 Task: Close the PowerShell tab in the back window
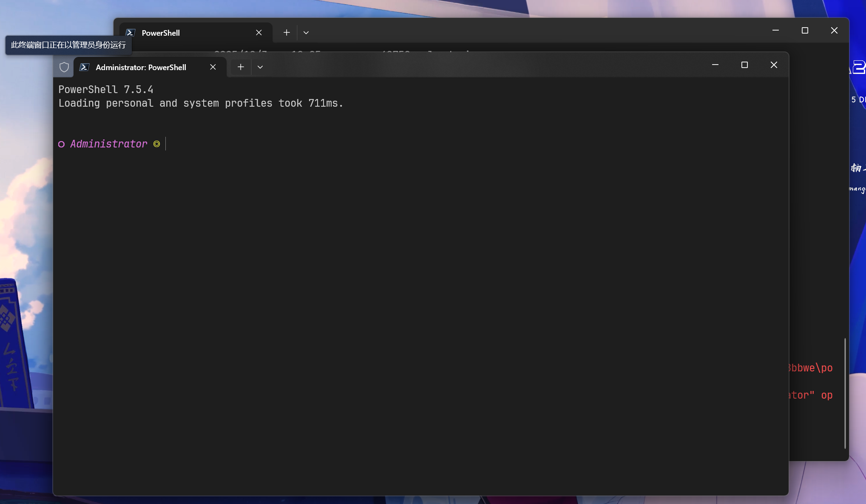pyautogui.click(x=259, y=32)
